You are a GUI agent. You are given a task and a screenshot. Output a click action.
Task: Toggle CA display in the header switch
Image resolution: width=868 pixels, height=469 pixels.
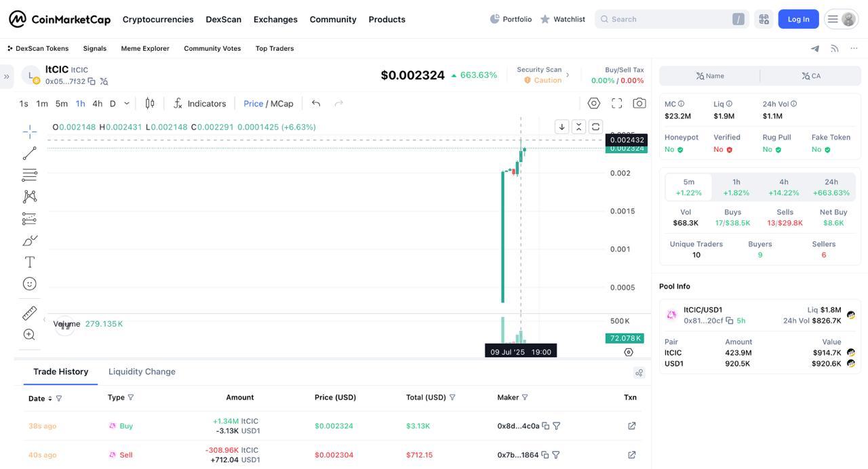[x=811, y=76]
